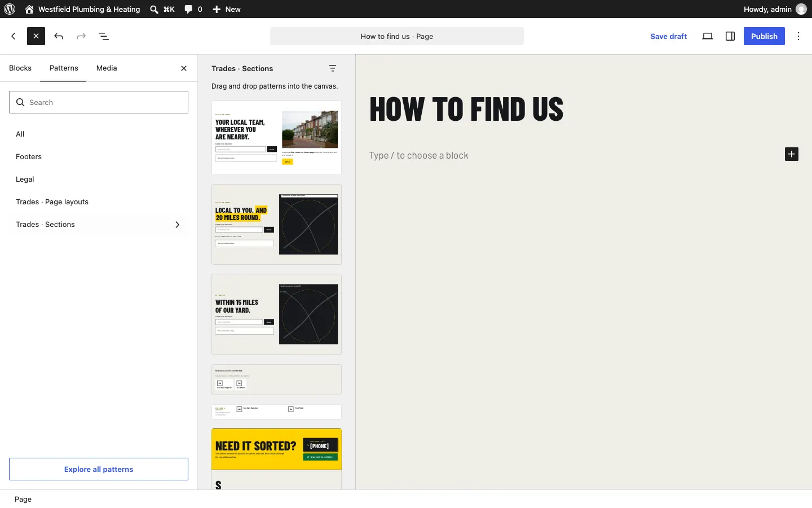Open the Document Overview list view
The width and height of the screenshot is (812, 508).
(104, 36)
